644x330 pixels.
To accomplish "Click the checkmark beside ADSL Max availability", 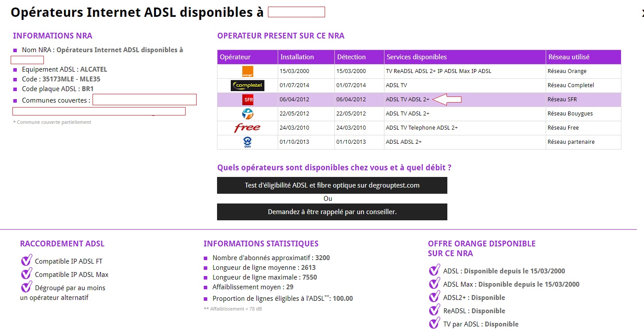I will (434, 283).
